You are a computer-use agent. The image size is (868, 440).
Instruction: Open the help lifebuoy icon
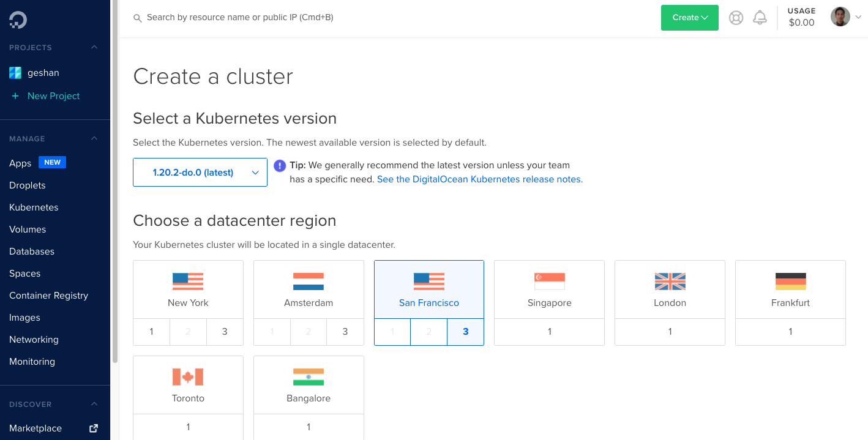(736, 17)
